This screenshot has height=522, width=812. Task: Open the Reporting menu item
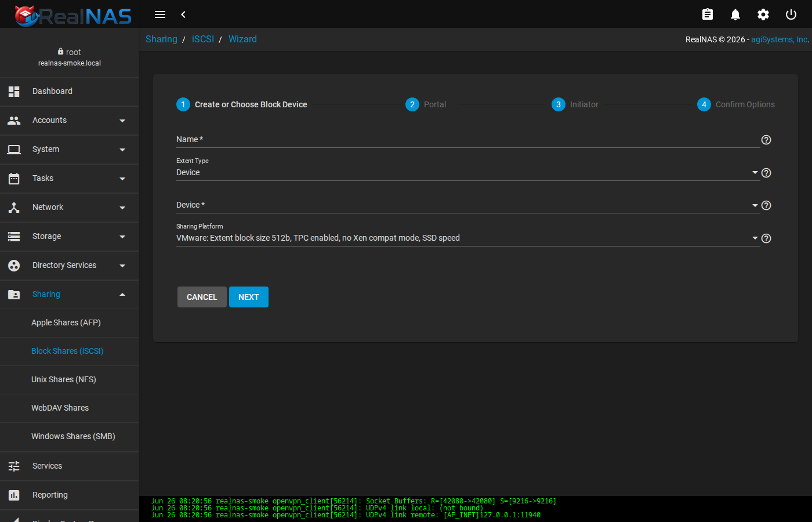[70, 495]
